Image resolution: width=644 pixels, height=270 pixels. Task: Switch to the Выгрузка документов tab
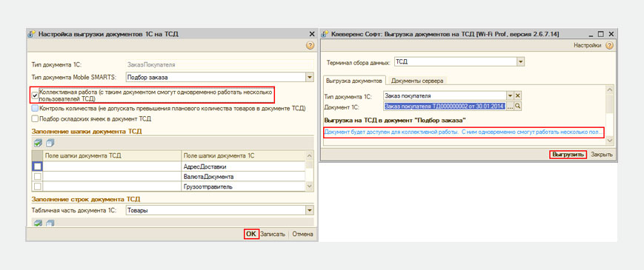pos(353,81)
